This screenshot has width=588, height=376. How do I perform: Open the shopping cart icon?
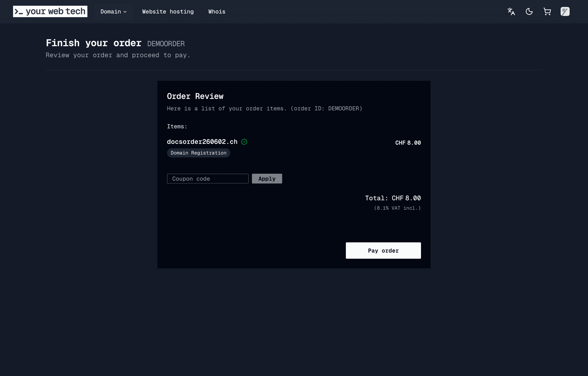point(547,11)
